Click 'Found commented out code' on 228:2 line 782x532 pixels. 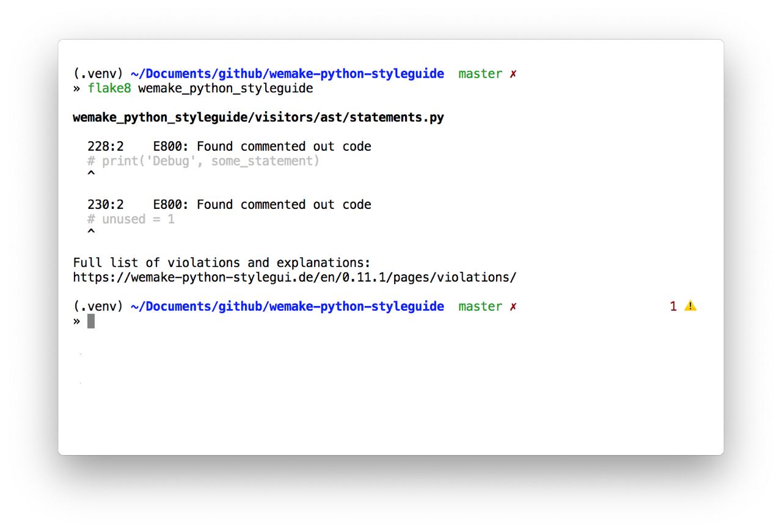tap(284, 147)
